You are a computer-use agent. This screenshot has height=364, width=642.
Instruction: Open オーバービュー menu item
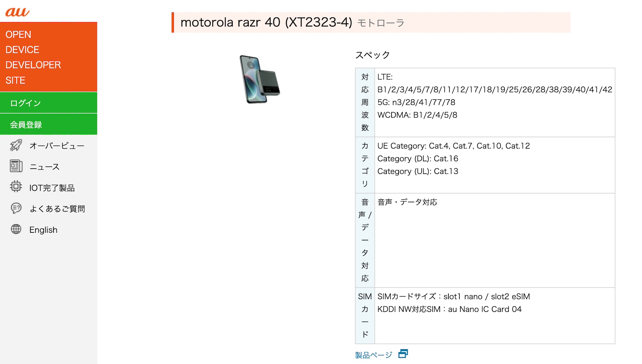click(57, 146)
